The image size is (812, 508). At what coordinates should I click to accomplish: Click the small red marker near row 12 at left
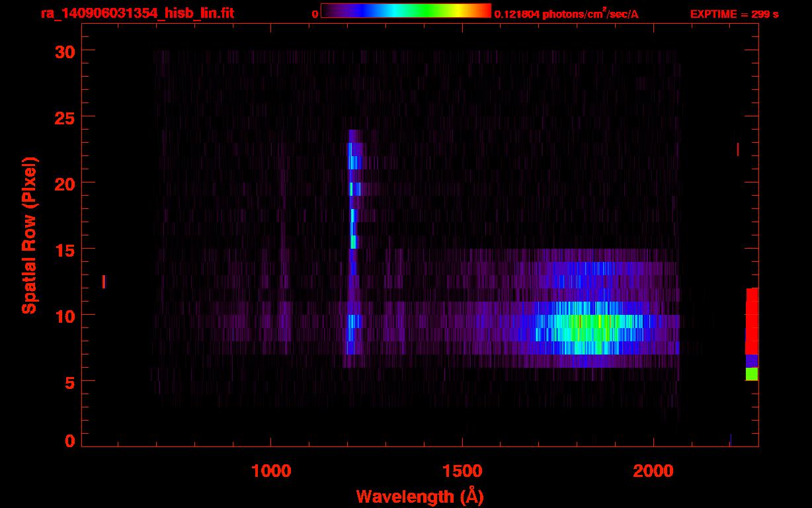click(x=104, y=282)
